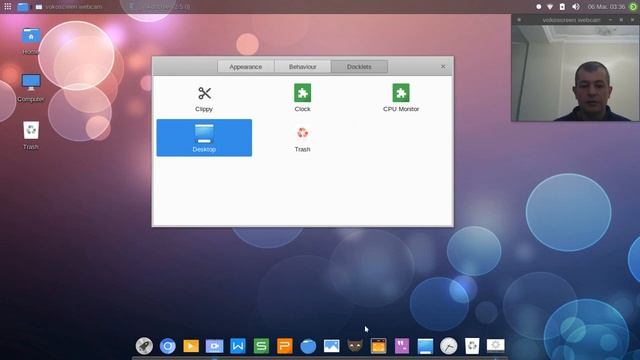
Task: Click the vokoscreen webcam window menu button
Action: click(x=519, y=20)
